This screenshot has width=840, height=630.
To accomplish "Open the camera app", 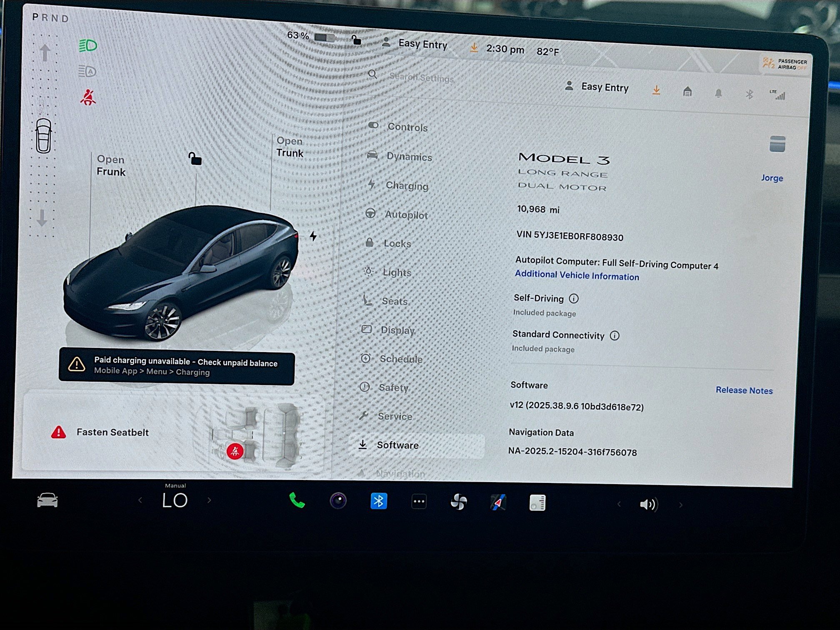I will point(338,500).
